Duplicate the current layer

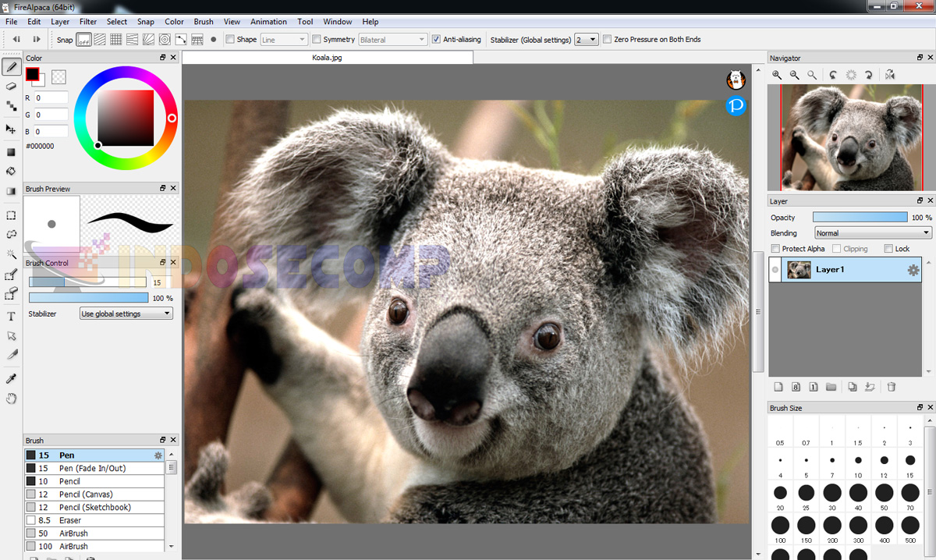852,387
